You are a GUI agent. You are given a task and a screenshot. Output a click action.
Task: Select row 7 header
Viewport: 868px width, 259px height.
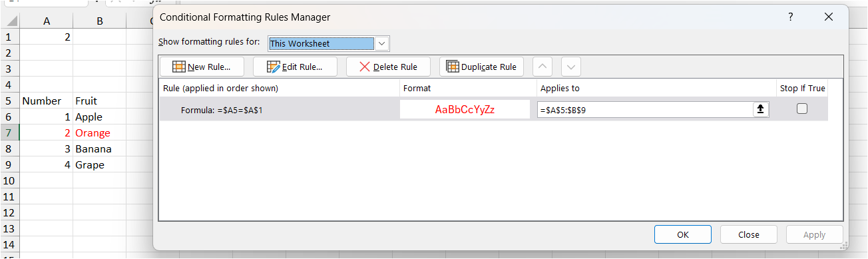pyautogui.click(x=9, y=133)
